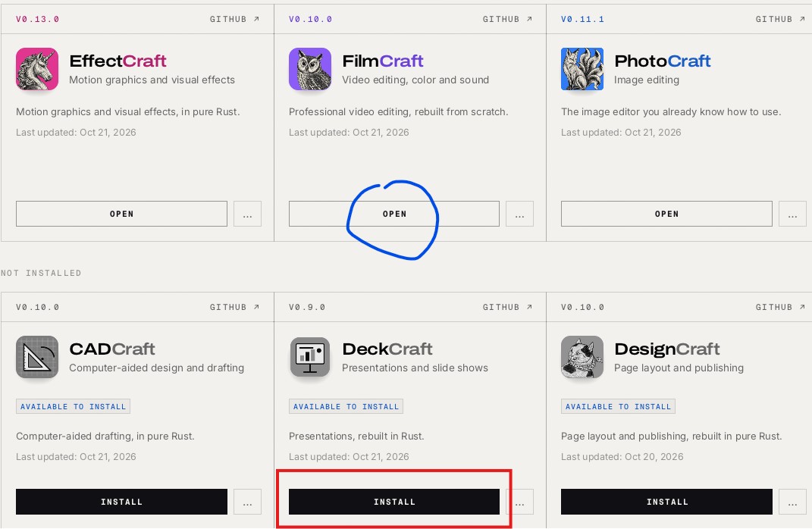Follow the CADCraft GitHub link

tap(234, 307)
